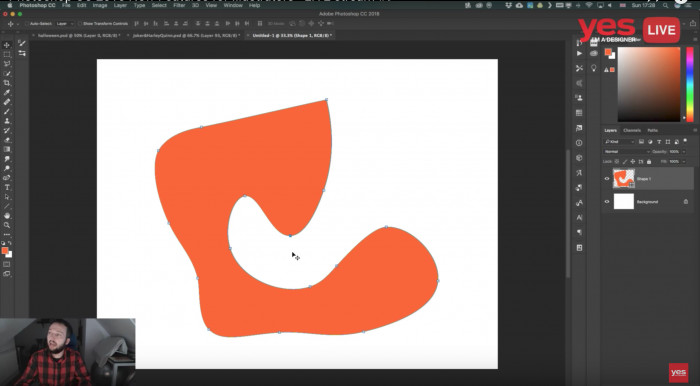Hide the Background layer
This screenshot has height=386, width=700.
pyautogui.click(x=607, y=202)
